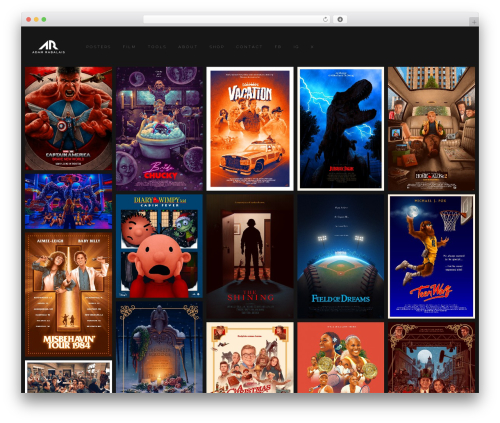Open the FILM menu item
Viewport: 500px width, 423px height.
129,47
